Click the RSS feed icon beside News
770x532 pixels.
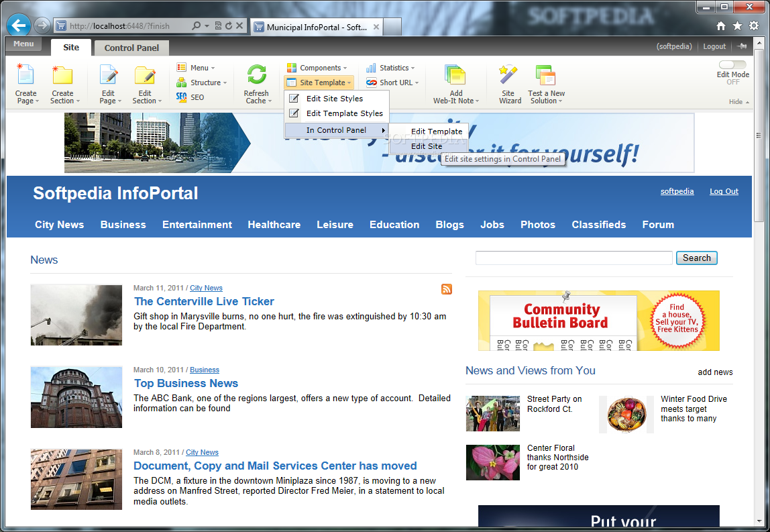pyautogui.click(x=447, y=289)
